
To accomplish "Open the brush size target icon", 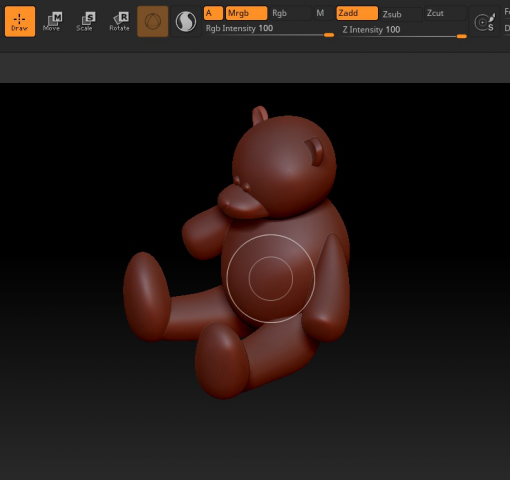I will click(484, 22).
